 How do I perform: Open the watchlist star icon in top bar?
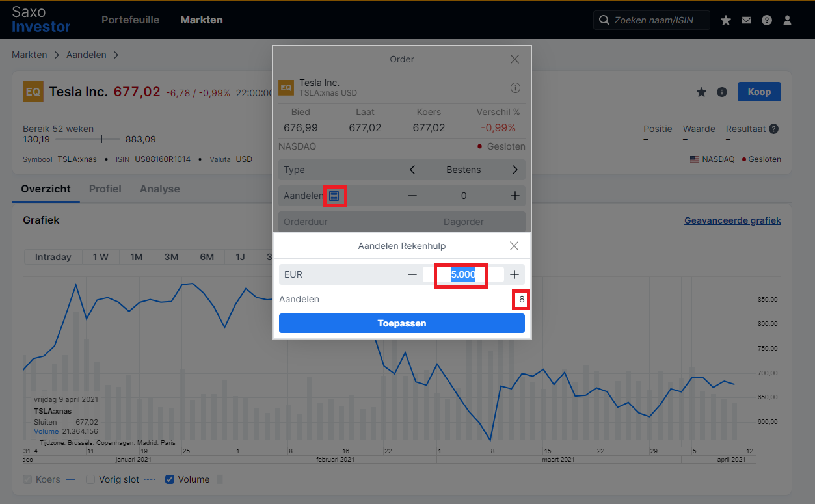pyautogui.click(x=726, y=20)
